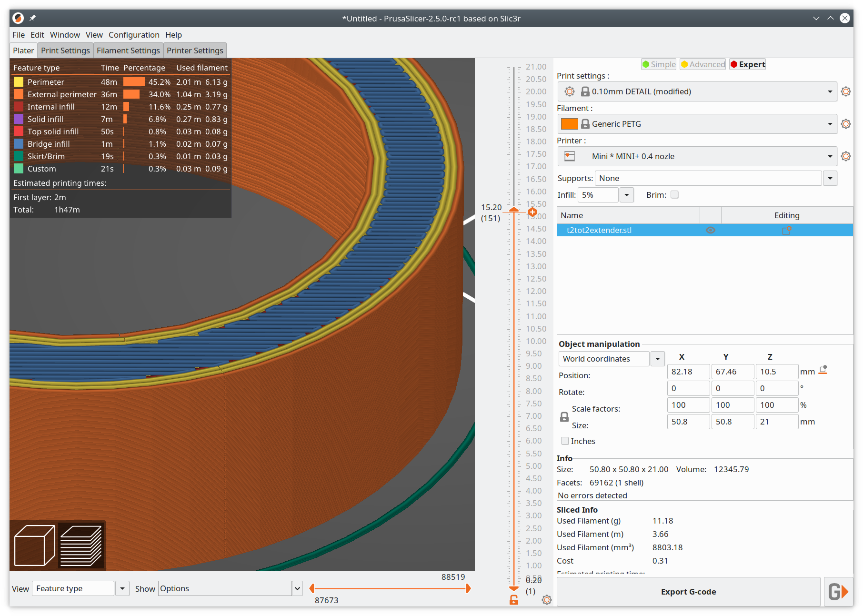Click t2tot2extender.stl editing icon
Image resolution: width=863 pixels, height=616 pixels.
[787, 230]
